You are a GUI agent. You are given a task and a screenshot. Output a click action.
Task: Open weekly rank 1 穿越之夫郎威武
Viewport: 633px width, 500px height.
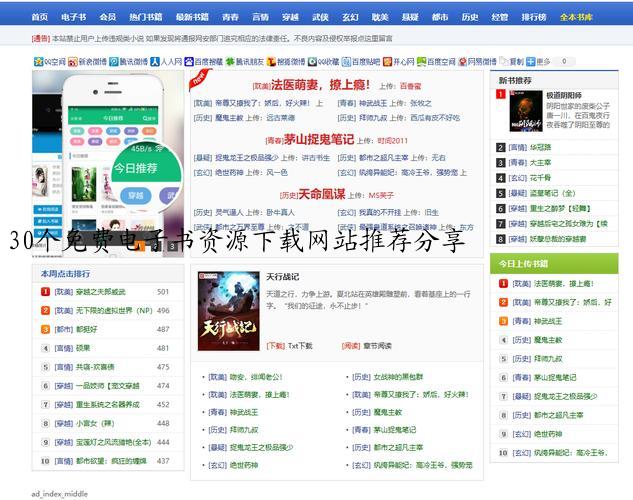pyautogui.click(x=101, y=292)
